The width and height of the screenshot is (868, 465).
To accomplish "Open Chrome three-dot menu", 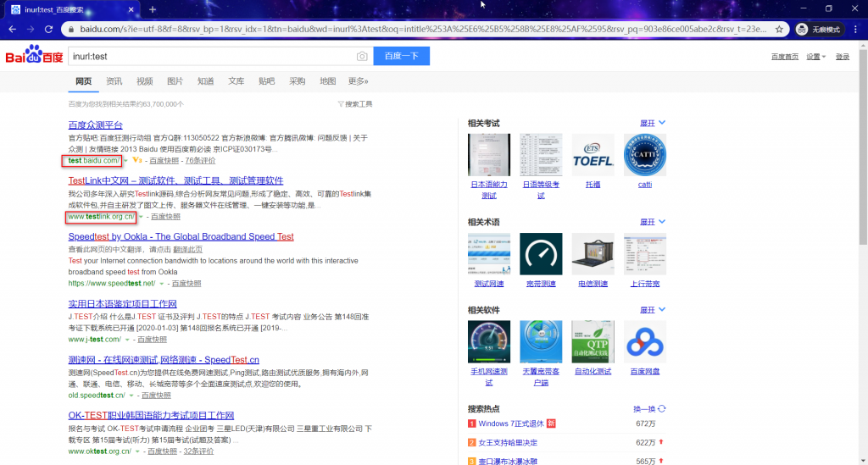I will [x=856, y=30].
